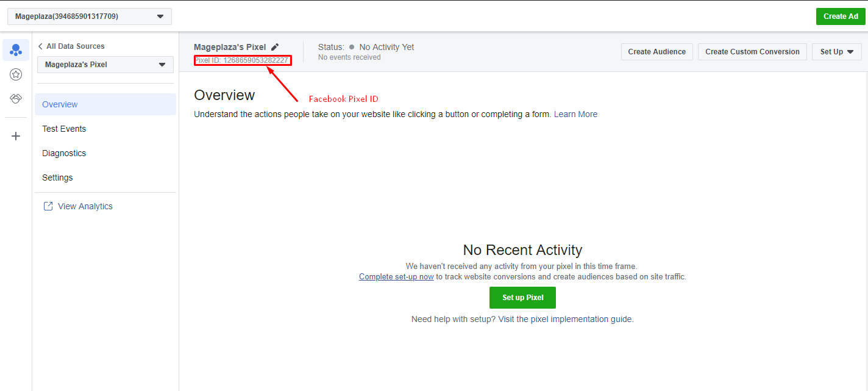This screenshot has height=391, width=868.
Task: Click the partner integrations handshake icon
Action: (x=16, y=99)
